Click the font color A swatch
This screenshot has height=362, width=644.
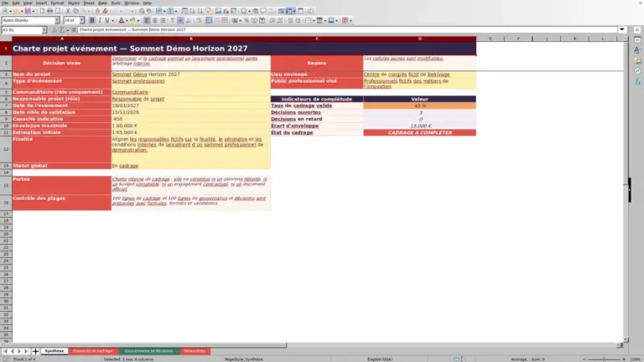(x=121, y=20)
